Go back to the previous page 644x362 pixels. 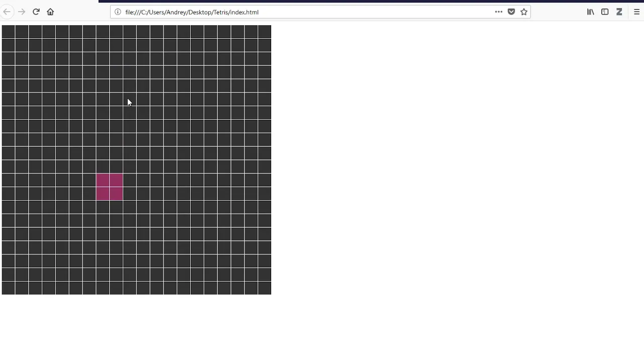[x=7, y=12]
